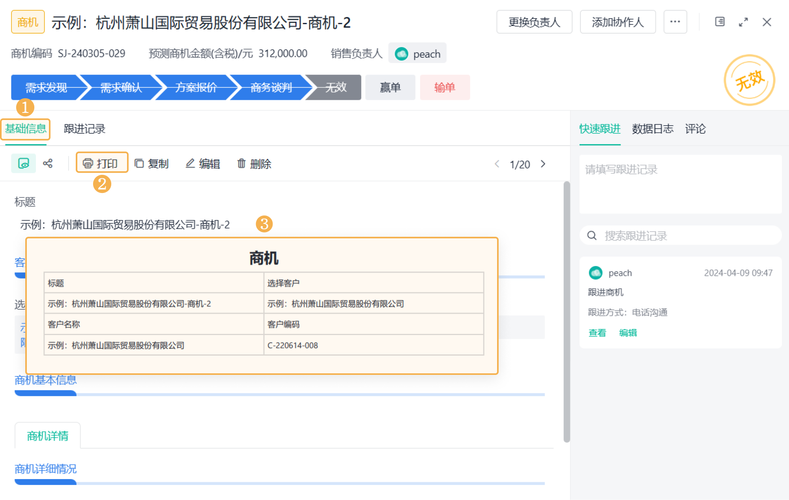Print the opportunity record

click(x=102, y=163)
